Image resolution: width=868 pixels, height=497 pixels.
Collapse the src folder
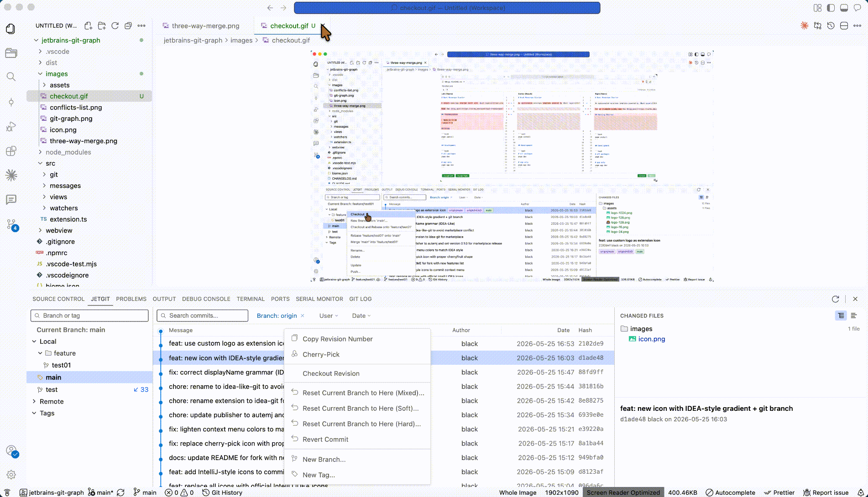[40, 163]
